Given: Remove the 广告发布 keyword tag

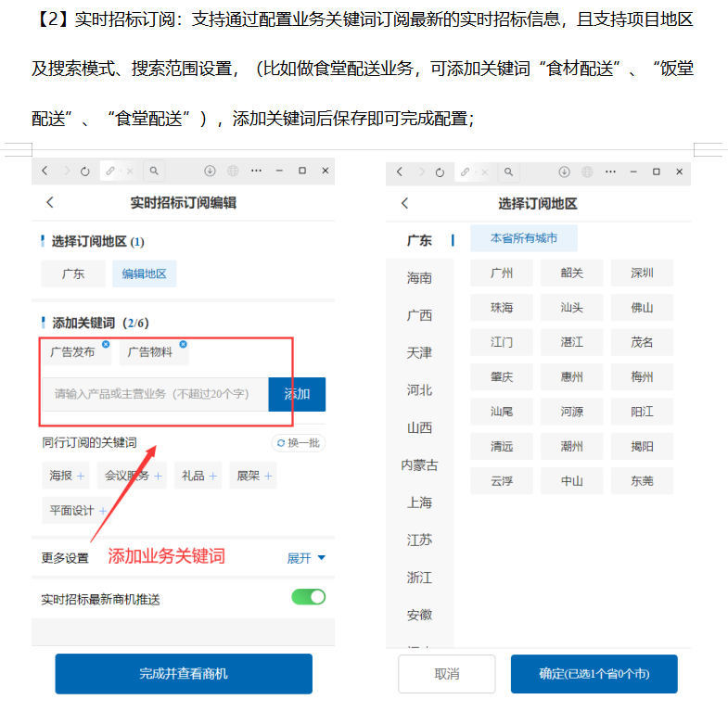Looking at the screenshot, I should [x=106, y=344].
